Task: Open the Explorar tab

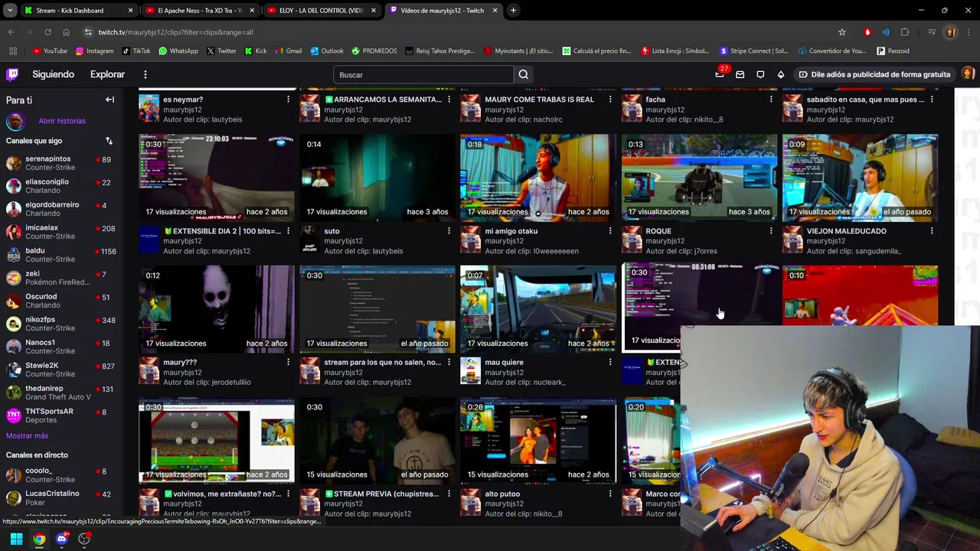Action: tap(107, 74)
